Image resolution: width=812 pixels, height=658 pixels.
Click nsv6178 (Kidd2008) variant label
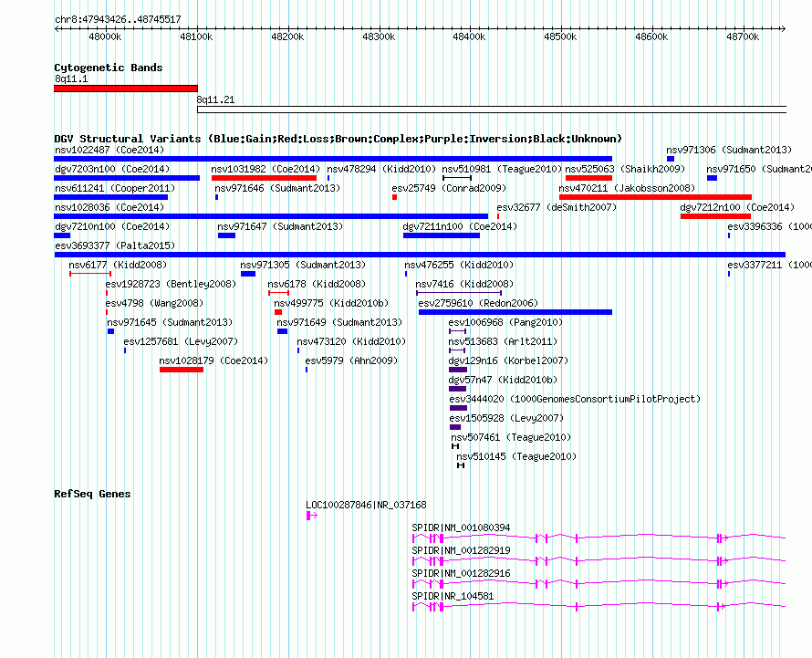[x=317, y=284]
